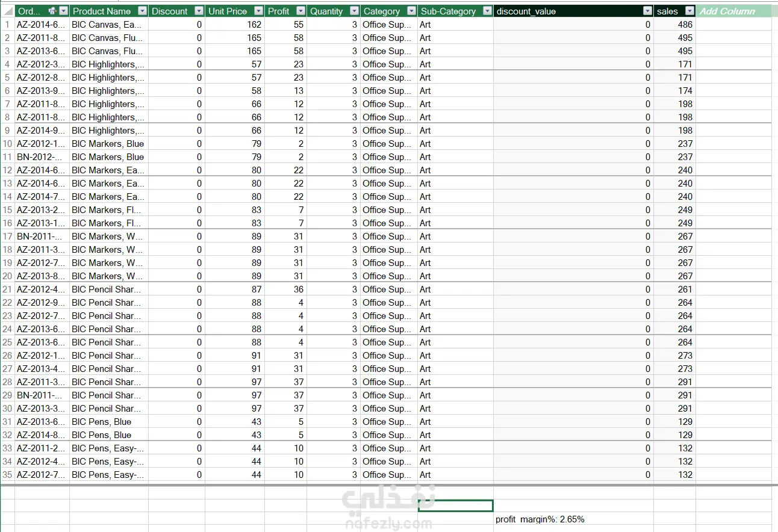Click the sales cell showing 261

[x=674, y=289]
